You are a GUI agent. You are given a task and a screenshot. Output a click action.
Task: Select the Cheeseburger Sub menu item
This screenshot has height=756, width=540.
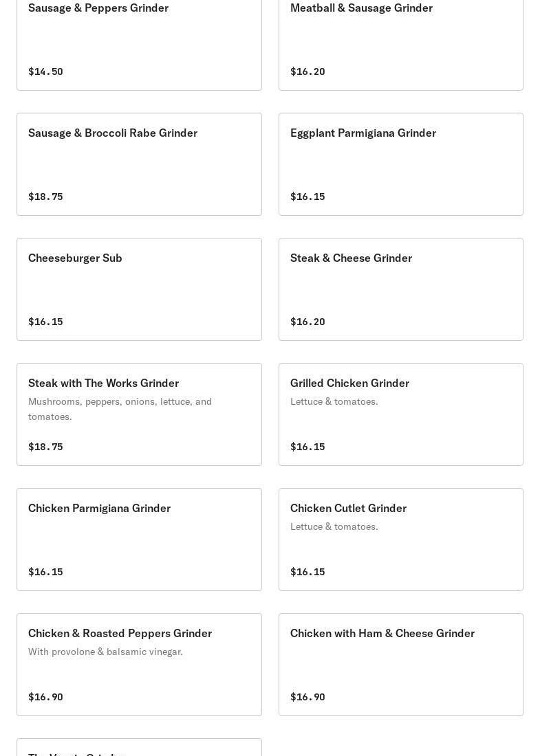click(139, 289)
